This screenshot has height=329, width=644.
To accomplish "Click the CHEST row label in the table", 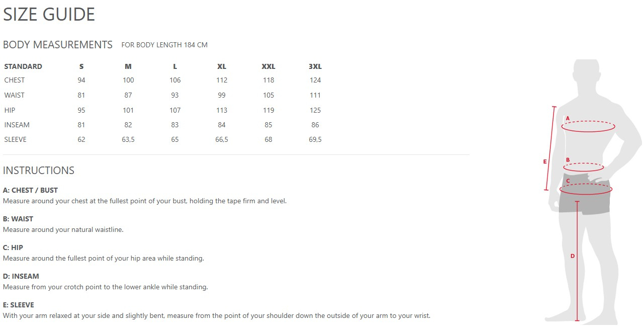I will pos(15,80).
